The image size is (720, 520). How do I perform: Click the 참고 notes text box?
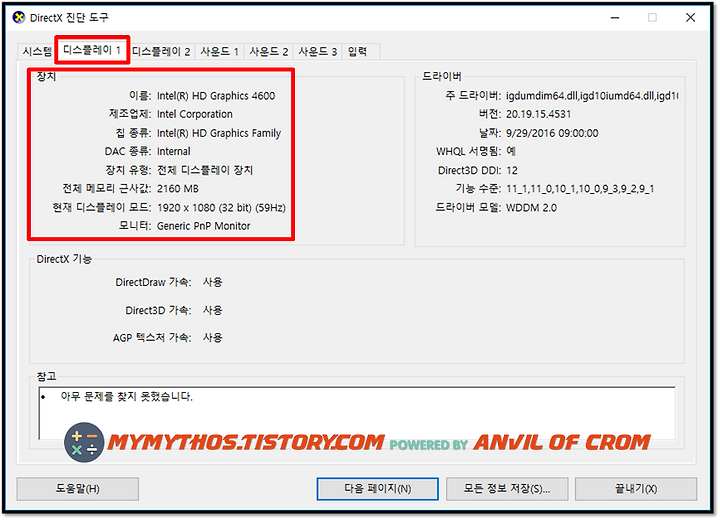tap(357, 413)
